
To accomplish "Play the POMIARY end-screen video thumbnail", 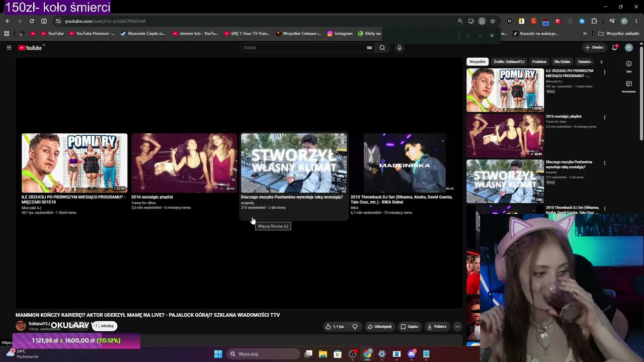I will pyautogui.click(x=74, y=163).
